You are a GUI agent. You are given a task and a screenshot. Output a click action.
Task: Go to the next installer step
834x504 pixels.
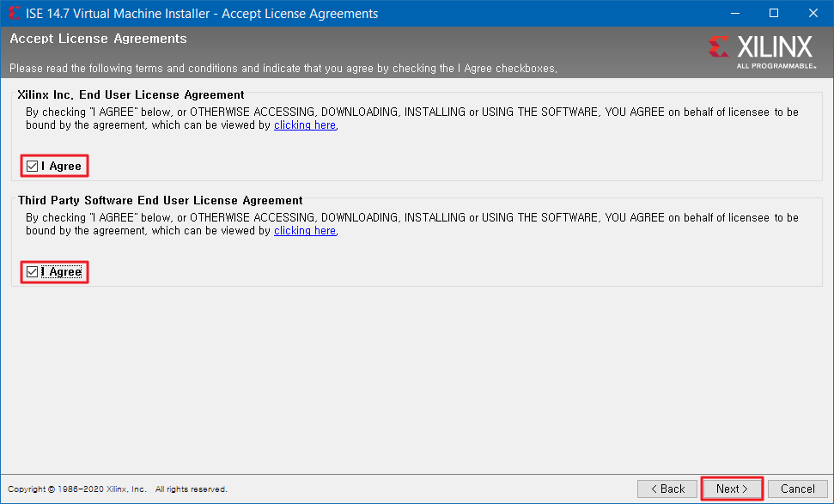732,489
